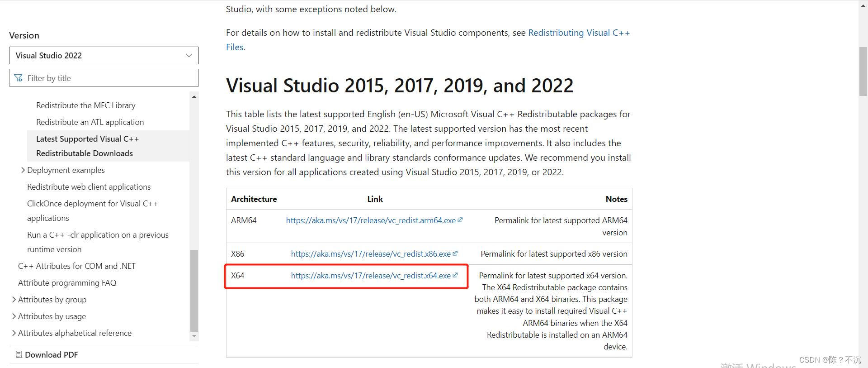Click external-link icon after the x64 link
The width and height of the screenshot is (868, 368).
(455, 275)
